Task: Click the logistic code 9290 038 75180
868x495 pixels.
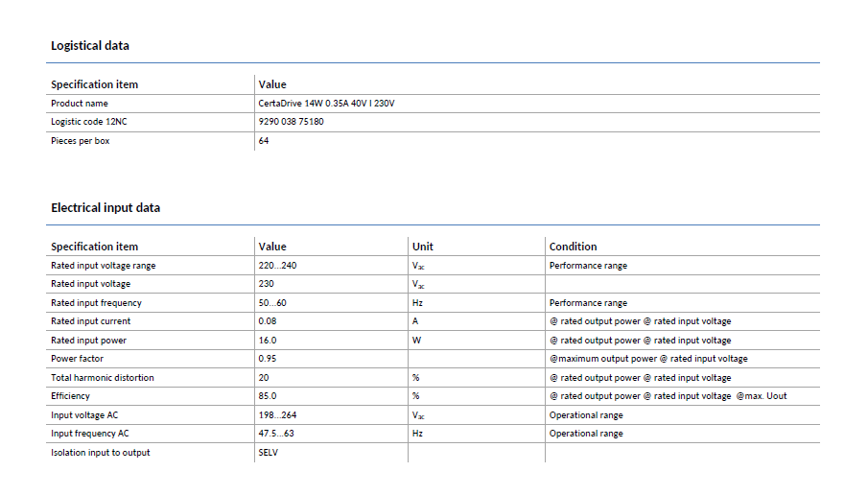Action: 291,122
